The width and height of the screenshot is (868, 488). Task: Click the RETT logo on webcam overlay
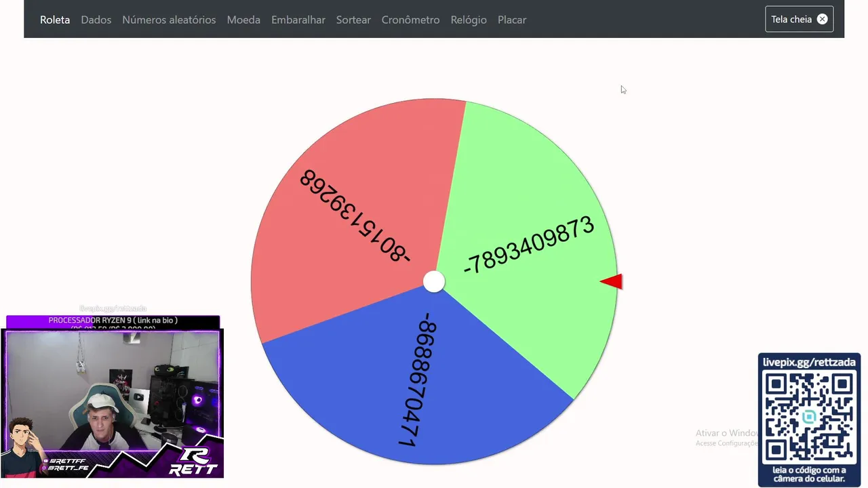(193, 462)
